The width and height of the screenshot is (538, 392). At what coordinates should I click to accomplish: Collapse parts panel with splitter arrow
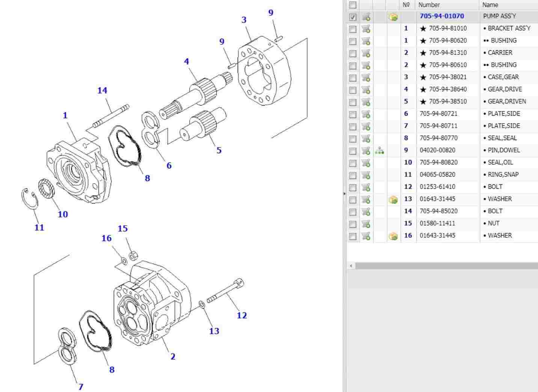point(344,194)
